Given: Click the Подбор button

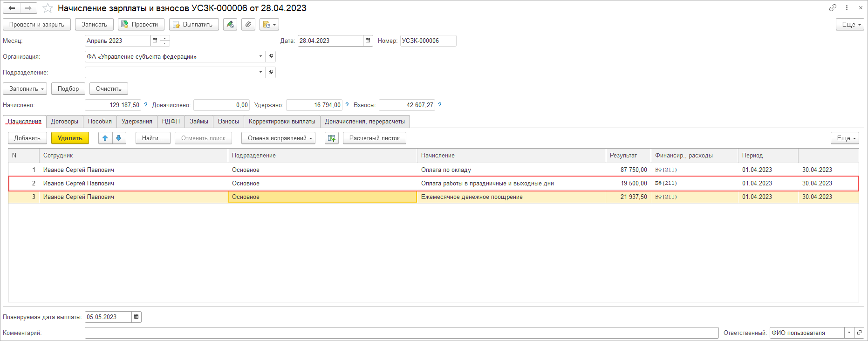Looking at the screenshot, I should [x=68, y=89].
